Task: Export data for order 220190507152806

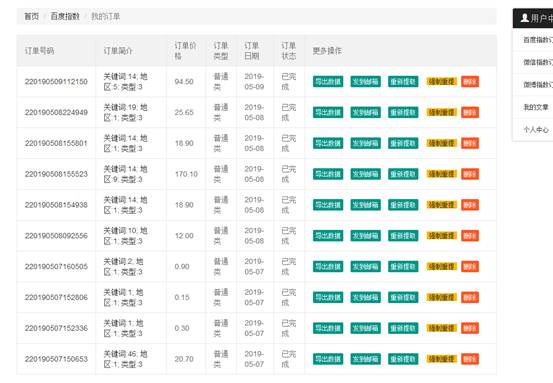Action: coord(328,297)
